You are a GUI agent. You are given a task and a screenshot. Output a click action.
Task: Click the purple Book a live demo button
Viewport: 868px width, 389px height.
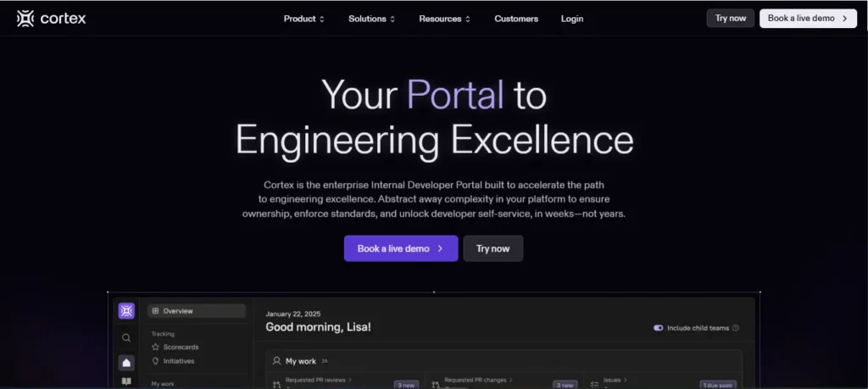401,248
